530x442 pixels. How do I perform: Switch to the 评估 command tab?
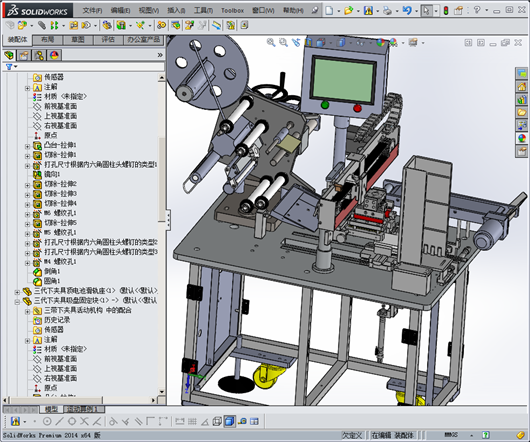(108, 40)
